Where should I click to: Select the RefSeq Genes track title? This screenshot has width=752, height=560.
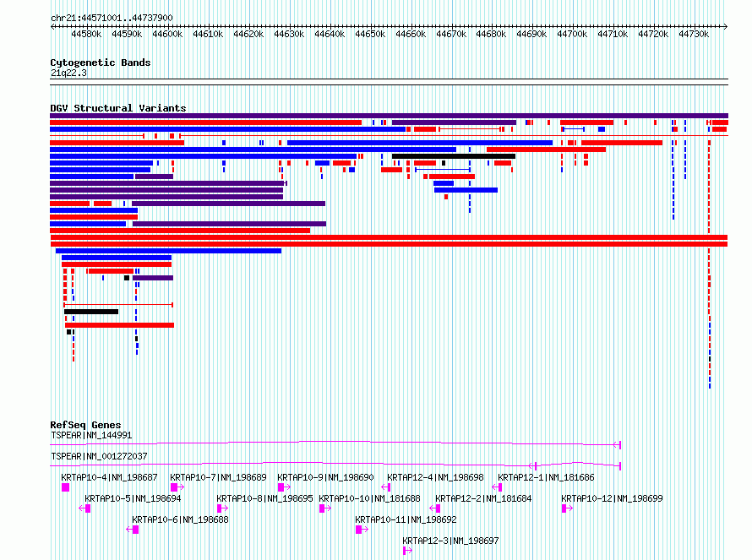[x=85, y=425]
